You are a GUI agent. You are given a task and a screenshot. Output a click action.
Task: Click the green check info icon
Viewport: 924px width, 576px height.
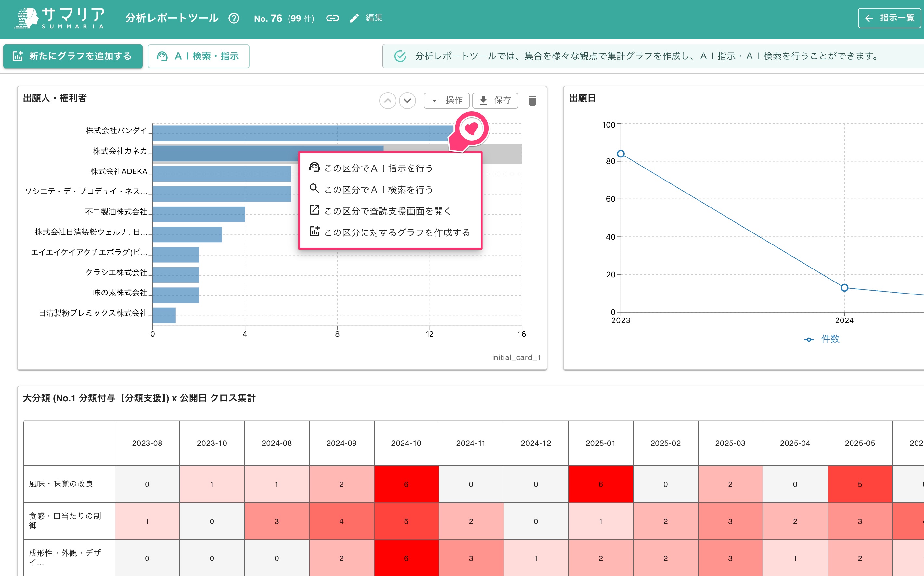[x=400, y=56]
